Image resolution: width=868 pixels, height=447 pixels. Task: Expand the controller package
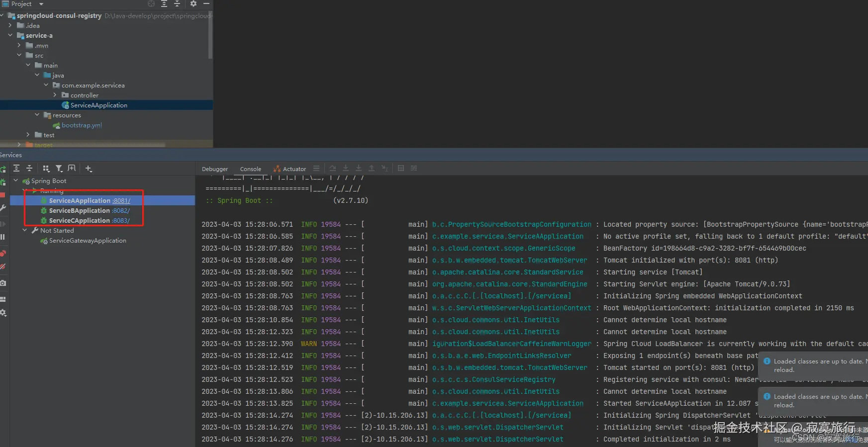point(55,95)
